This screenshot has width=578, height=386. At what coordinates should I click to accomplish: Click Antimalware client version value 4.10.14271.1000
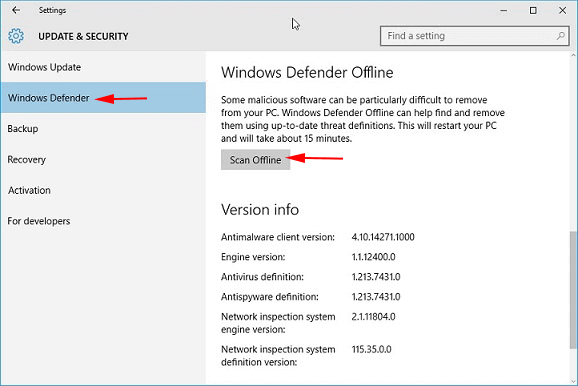[383, 237]
